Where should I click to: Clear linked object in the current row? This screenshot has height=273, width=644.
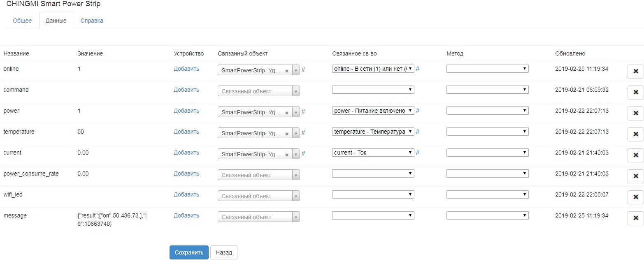pos(287,154)
